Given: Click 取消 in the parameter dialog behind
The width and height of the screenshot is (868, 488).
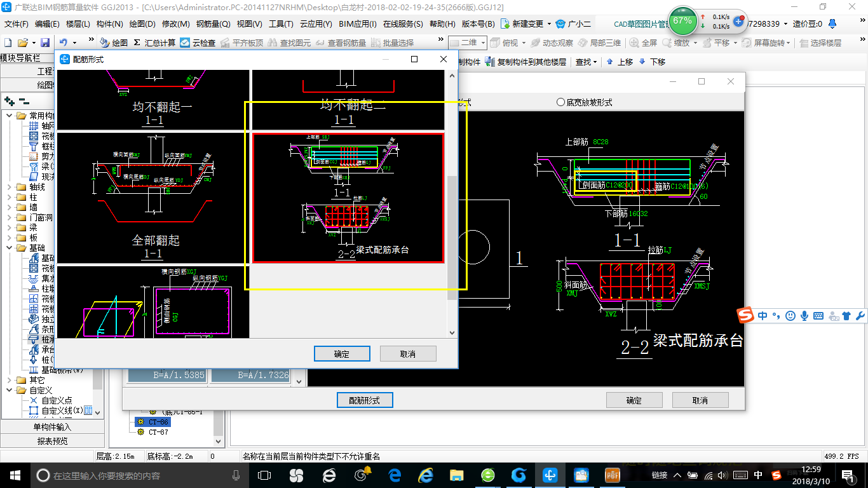Looking at the screenshot, I should tap(700, 400).
